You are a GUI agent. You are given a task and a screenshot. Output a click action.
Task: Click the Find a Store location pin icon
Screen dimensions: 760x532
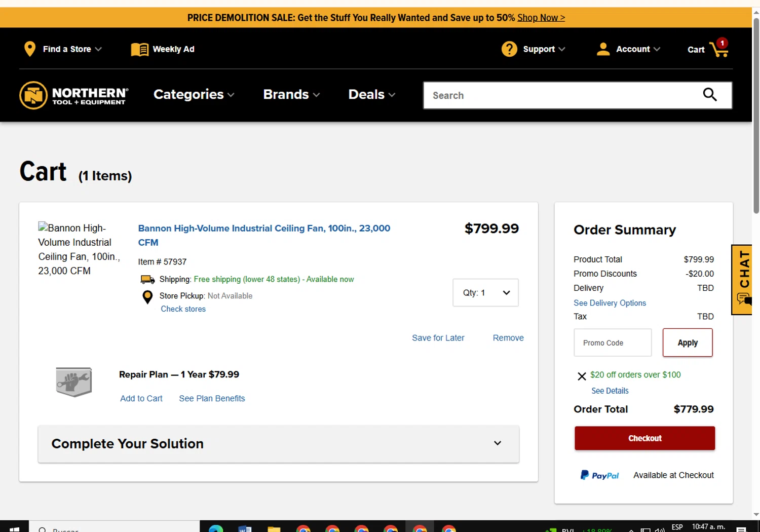30,49
